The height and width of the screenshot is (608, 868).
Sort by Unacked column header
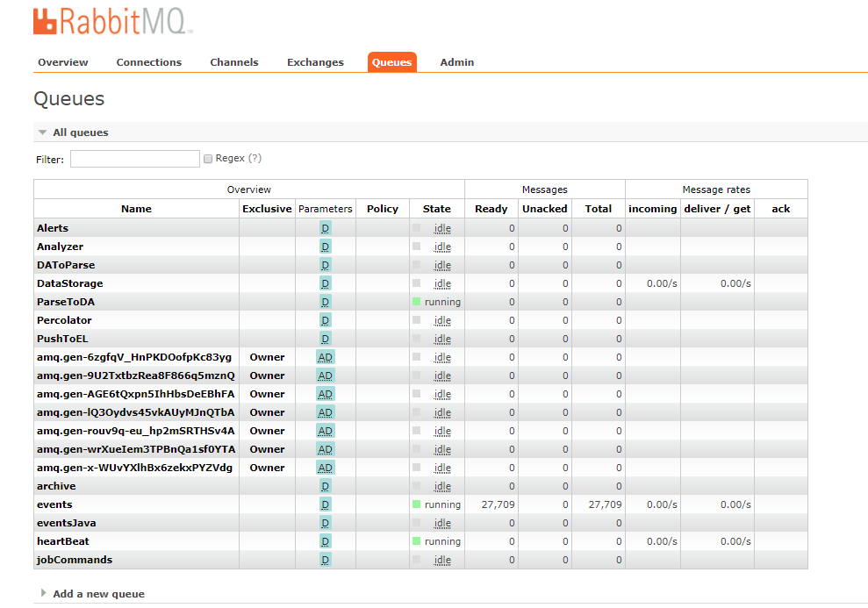[545, 209]
